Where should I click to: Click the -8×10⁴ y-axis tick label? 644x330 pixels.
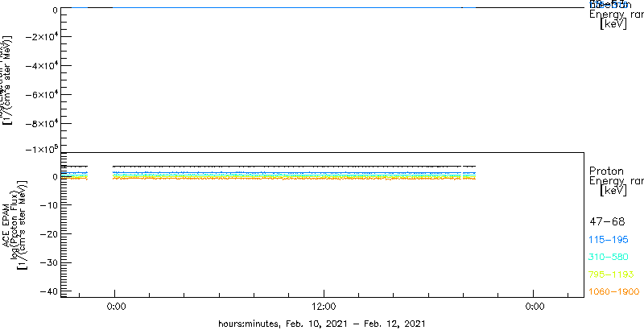(x=40, y=125)
